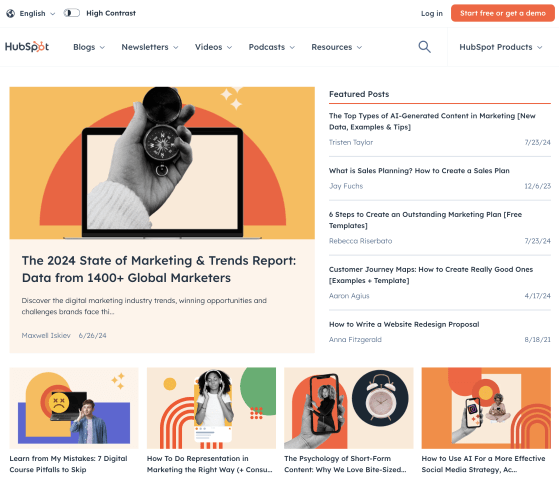559x480 pixels.
Task: Open the Website Redesign Proposal post
Action: click(x=404, y=325)
